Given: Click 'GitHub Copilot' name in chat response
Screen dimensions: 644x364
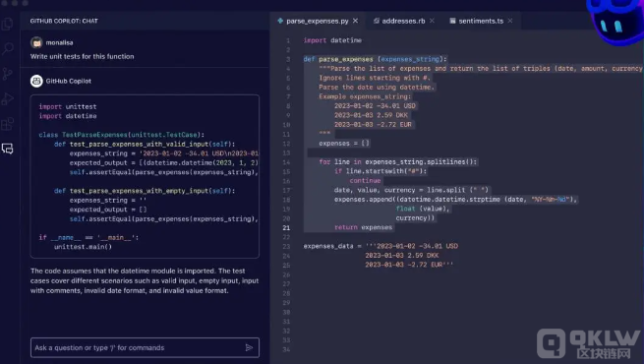Looking at the screenshot, I should pos(69,81).
